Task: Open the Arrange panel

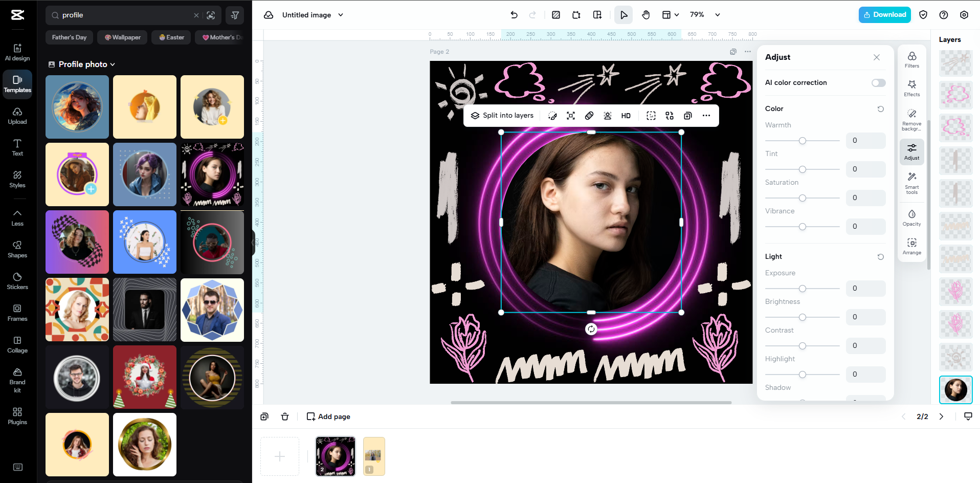Action: coord(911,246)
